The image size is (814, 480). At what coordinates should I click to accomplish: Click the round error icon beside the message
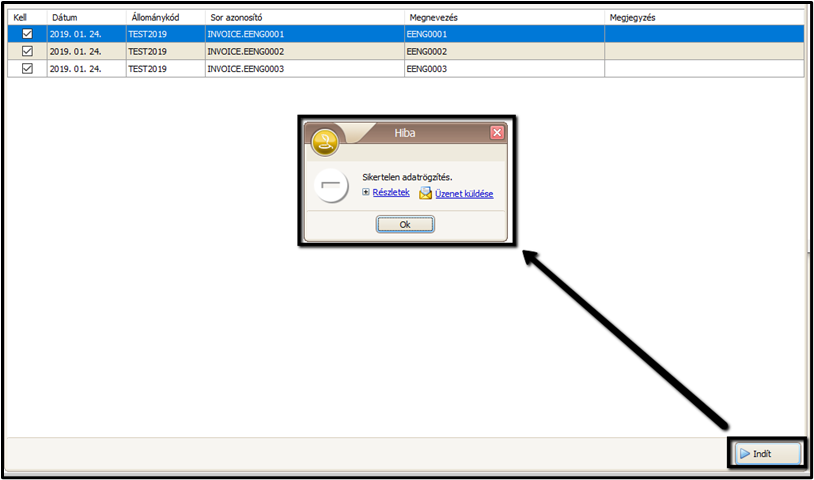click(x=331, y=185)
